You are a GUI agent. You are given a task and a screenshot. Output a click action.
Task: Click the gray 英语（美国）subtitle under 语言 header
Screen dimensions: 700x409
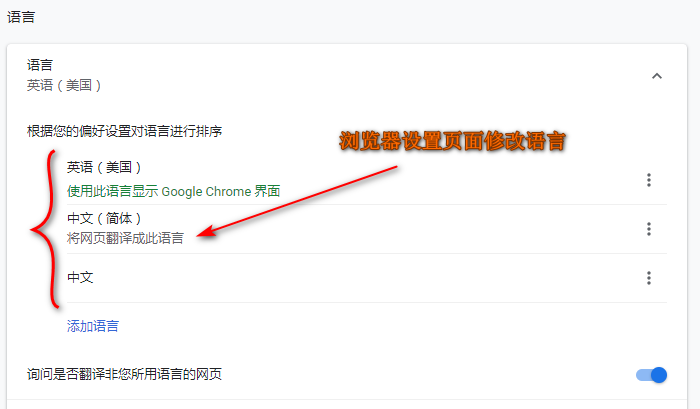[x=64, y=85]
